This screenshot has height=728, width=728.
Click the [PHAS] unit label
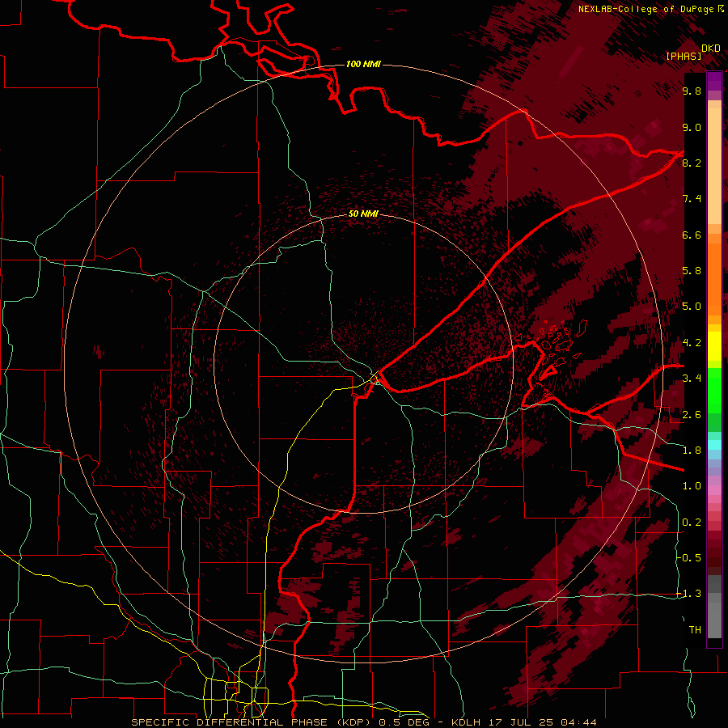pos(684,57)
